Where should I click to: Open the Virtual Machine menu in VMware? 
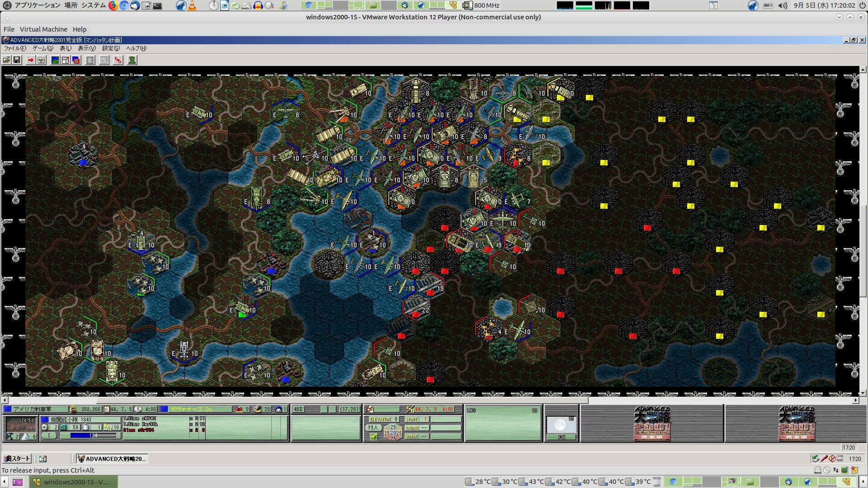(43, 29)
